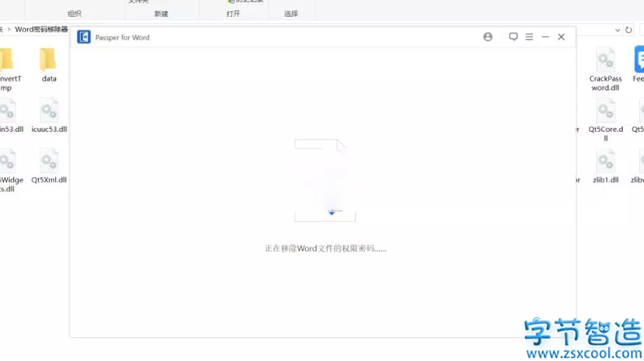Open the Passper hamburger menu

pyautogui.click(x=529, y=37)
